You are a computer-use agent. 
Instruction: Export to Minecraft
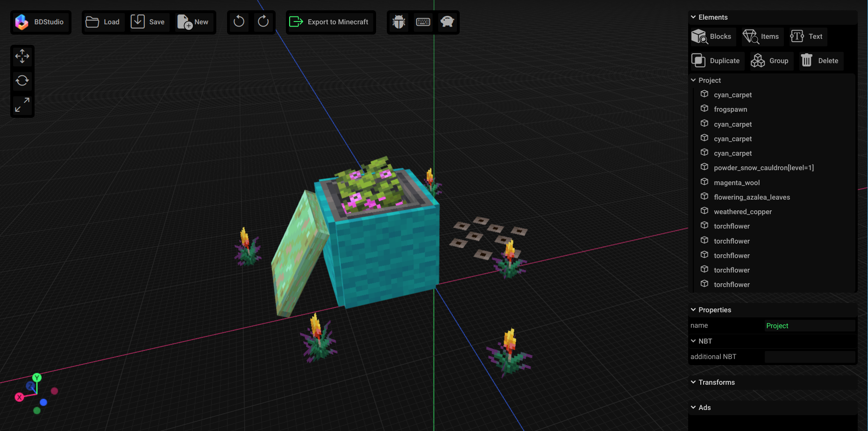click(331, 22)
